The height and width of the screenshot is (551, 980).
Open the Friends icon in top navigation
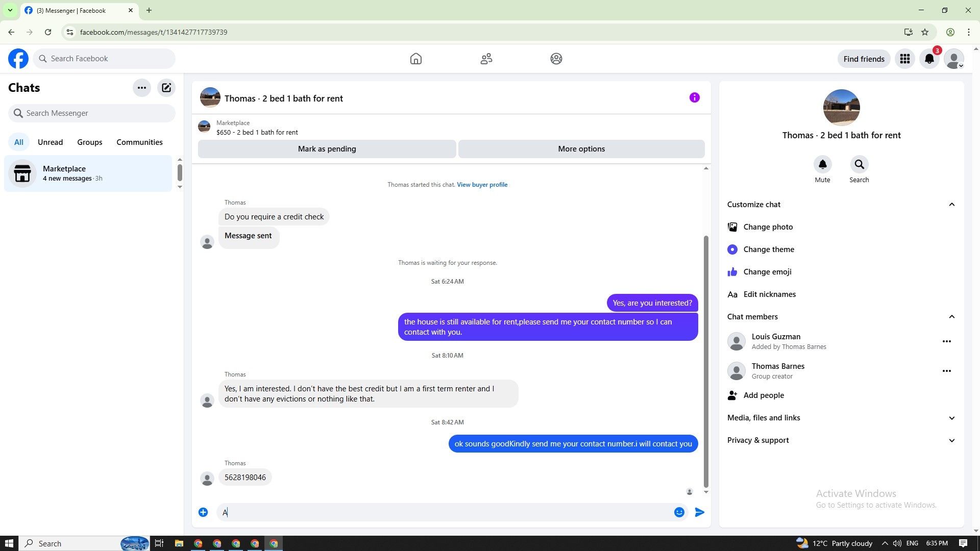coord(486,59)
